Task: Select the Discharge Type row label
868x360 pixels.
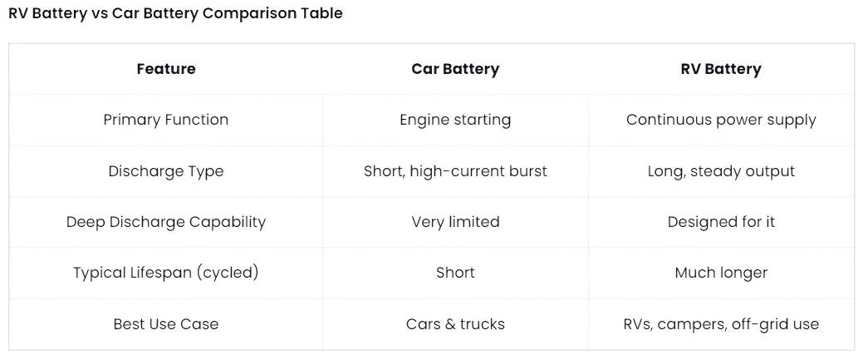Action: pos(166,171)
